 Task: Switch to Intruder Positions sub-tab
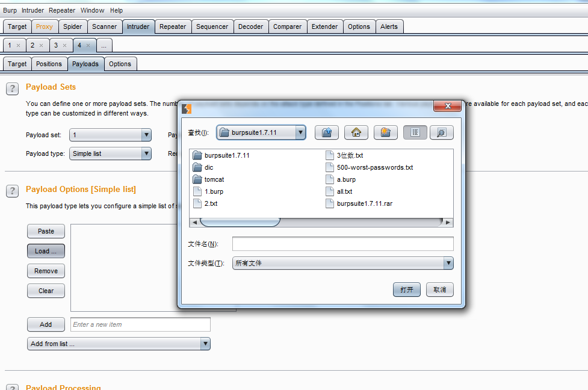[x=49, y=64]
